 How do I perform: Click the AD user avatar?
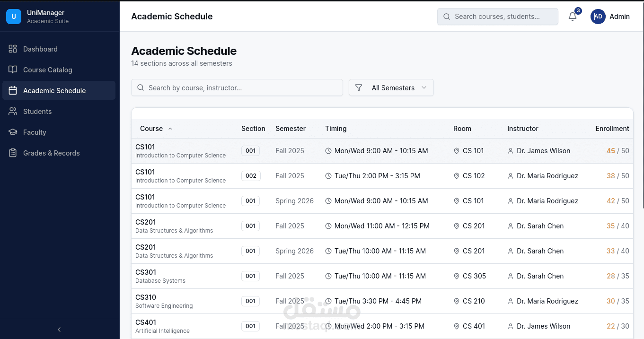pos(598,17)
